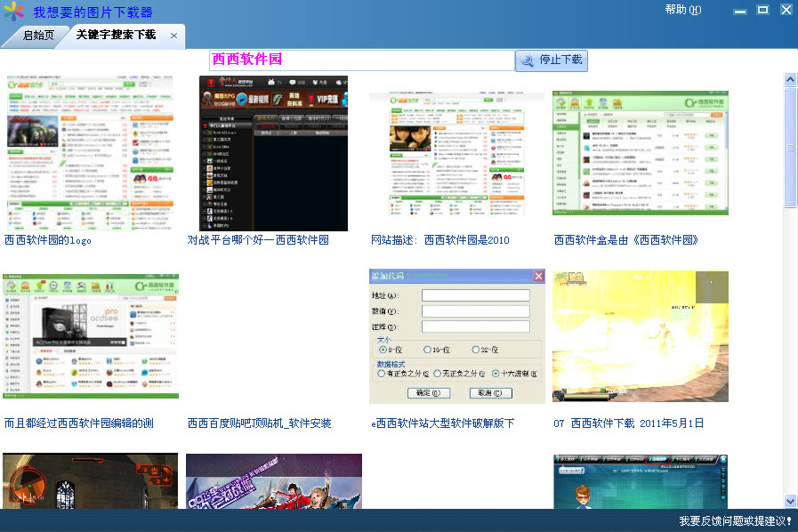The image size is (798, 532).
Task: Click the 西西百度贴吧顶贴机 caption link
Action: [x=259, y=423]
